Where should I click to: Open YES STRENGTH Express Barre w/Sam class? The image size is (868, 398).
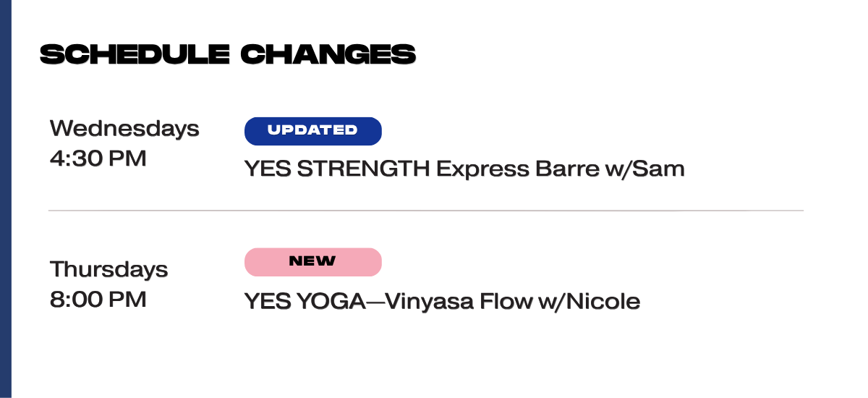click(464, 169)
